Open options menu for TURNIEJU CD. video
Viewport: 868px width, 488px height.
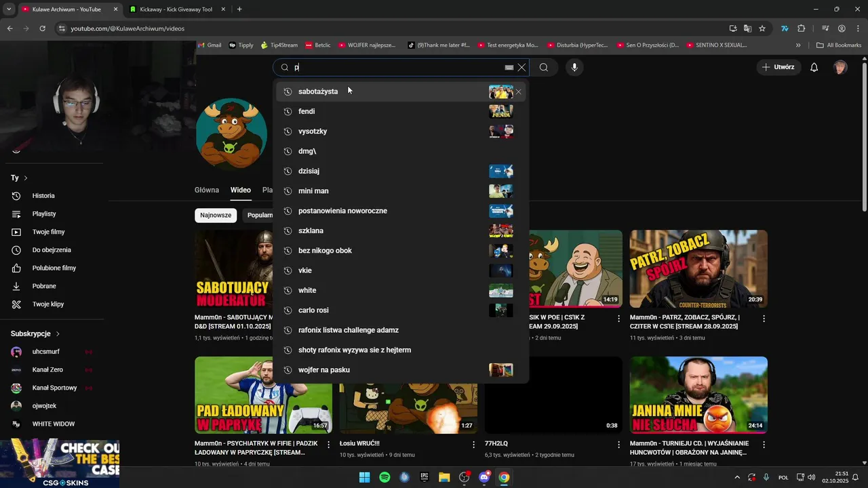point(764,445)
